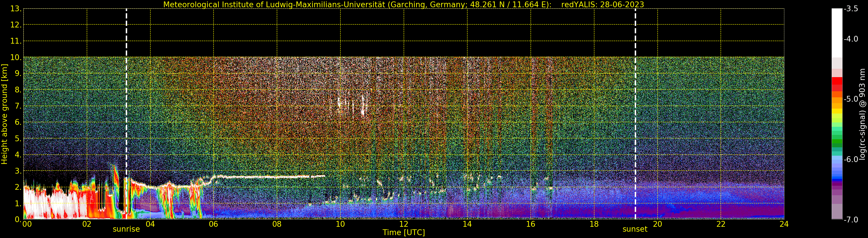Click the "10" tick on the time axis

coord(340,224)
